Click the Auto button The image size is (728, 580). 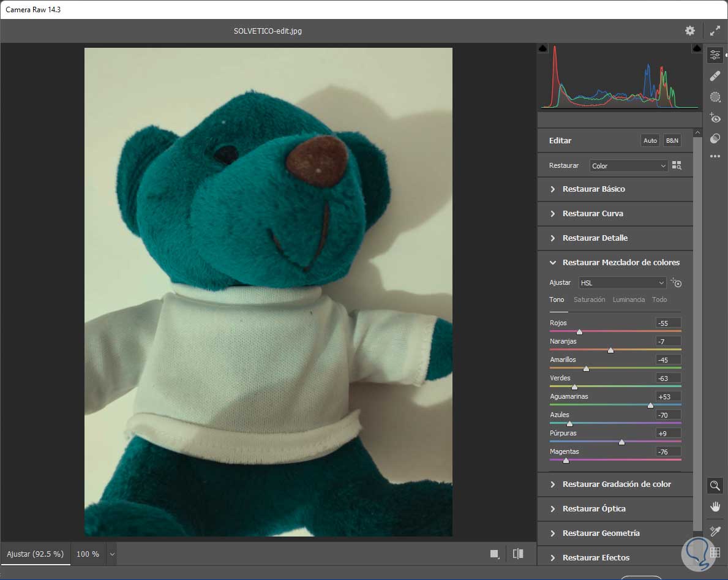click(x=650, y=141)
